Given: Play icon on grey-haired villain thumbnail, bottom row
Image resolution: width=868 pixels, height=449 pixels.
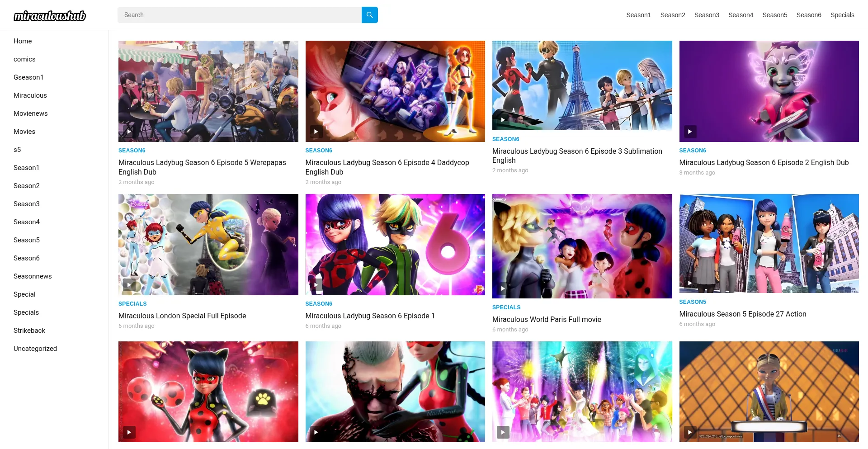Looking at the screenshot, I should pos(316,432).
